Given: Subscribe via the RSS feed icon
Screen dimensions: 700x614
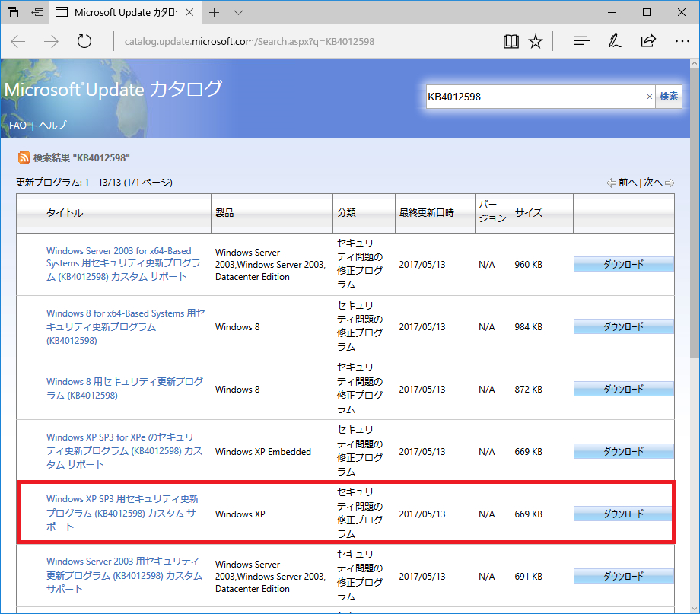Looking at the screenshot, I should click(24, 157).
